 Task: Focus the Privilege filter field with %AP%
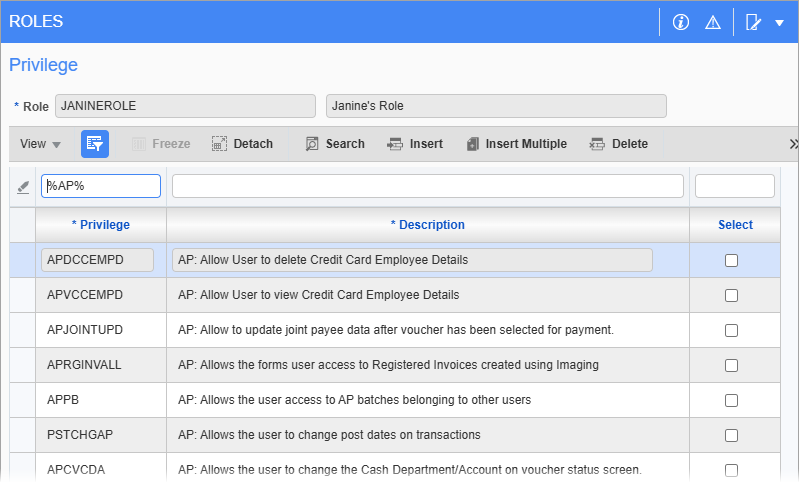pos(101,186)
